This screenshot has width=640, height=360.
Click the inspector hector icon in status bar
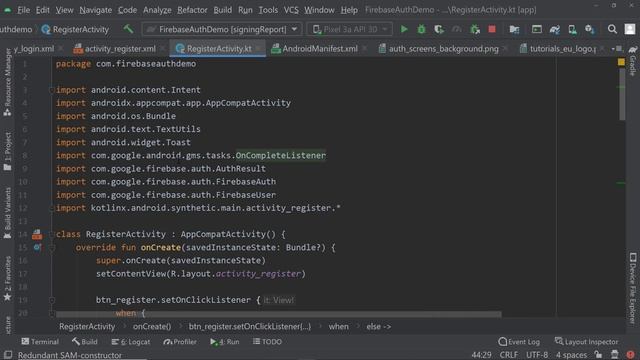click(x=615, y=355)
